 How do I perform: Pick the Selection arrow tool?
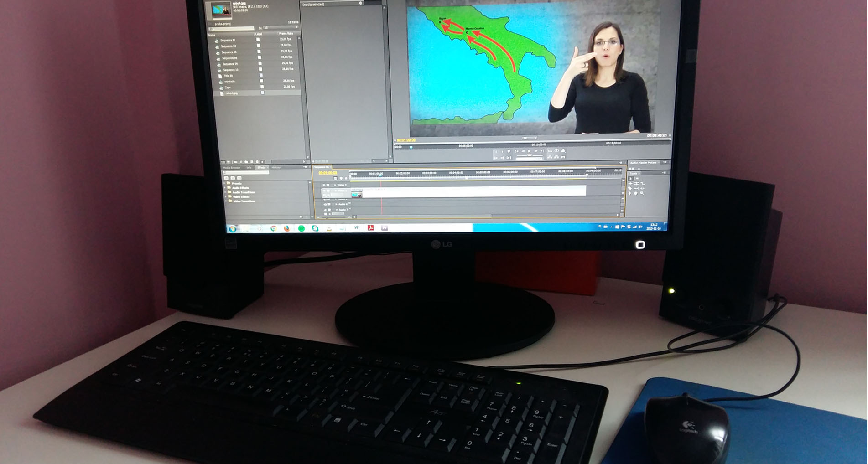(630, 179)
